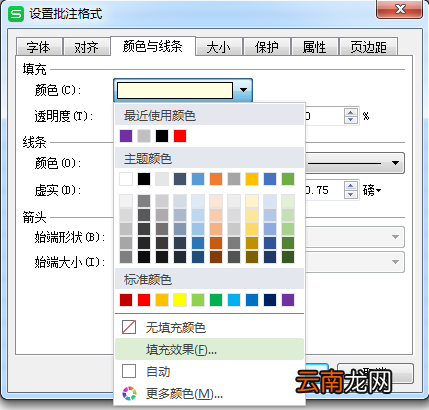The width and height of the screenshot is (429, 410).
Task: Select black theme color swatch
Action: click(144, 179)
